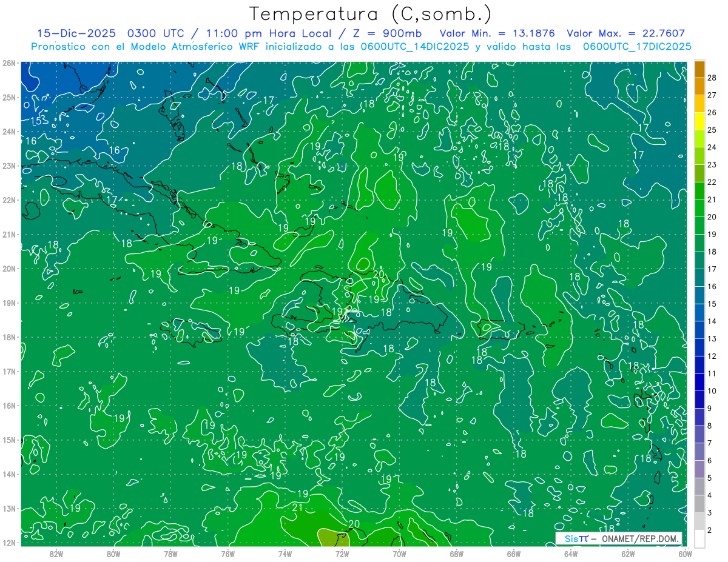Click the dark orange top legend swatch
The width and height of the screenshot is (728, 562).
[x=699, y=69]
